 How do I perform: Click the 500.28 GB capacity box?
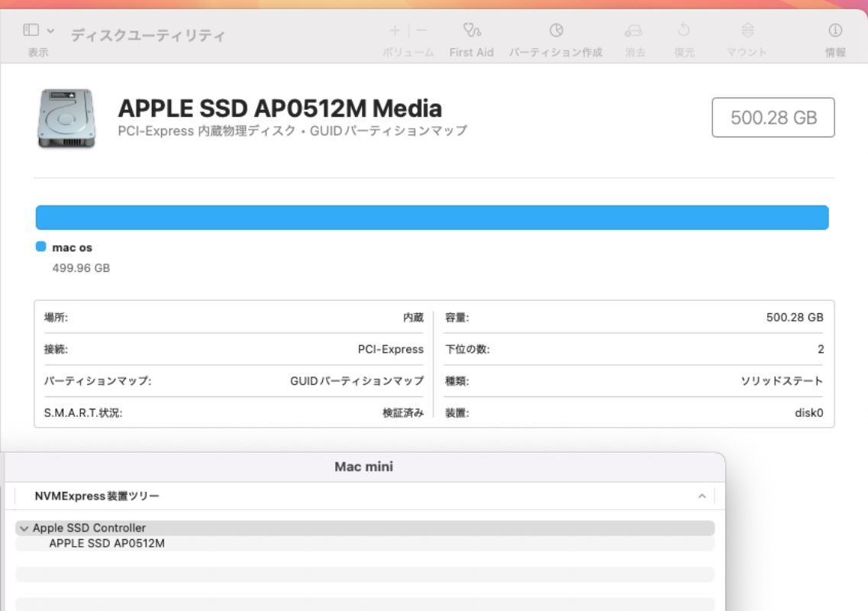(773, 118)
